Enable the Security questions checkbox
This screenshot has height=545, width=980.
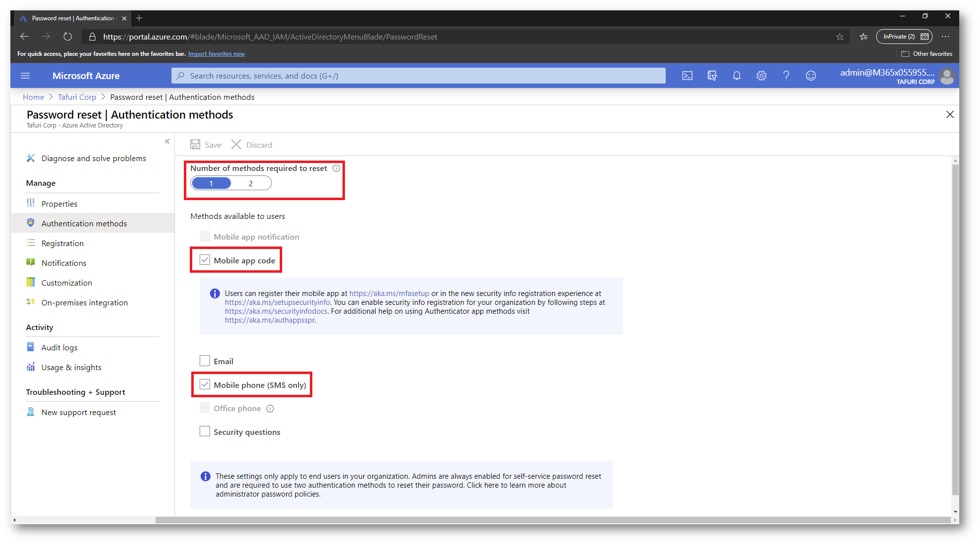click(x=205, y=431)
